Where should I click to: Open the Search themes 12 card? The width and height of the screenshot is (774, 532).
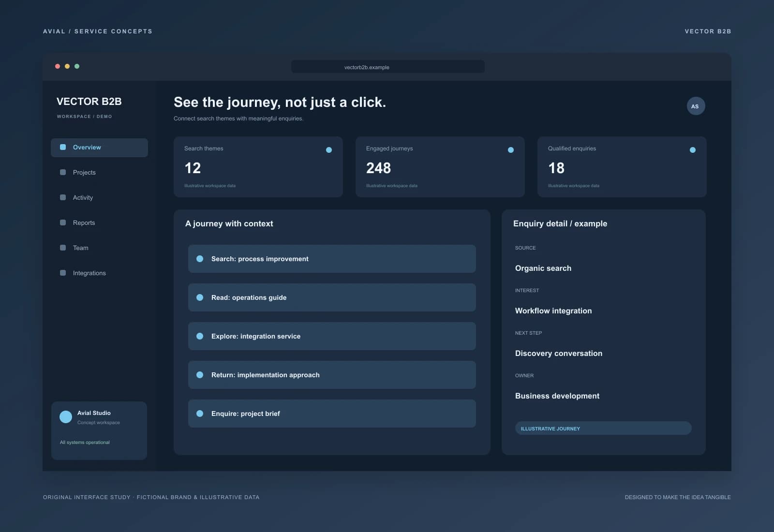coord(258,167)
